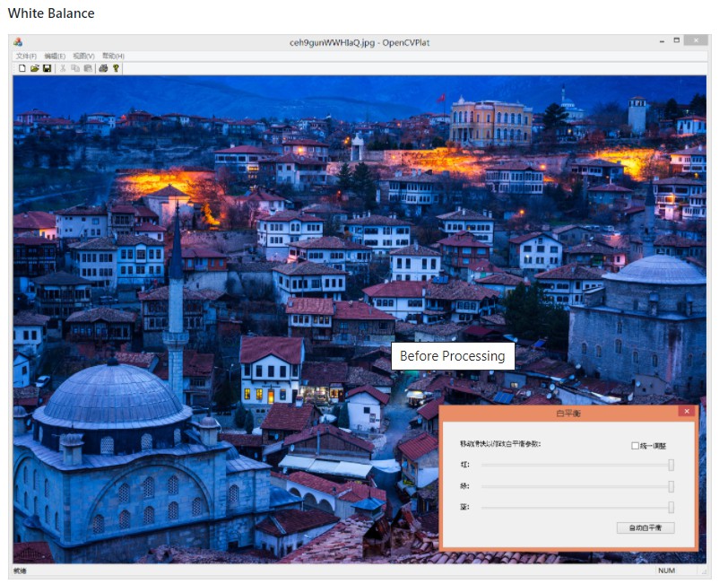Open a file using folder icon
The height and width of the screenshot is (584, 728).
click(x=34, y=68)
